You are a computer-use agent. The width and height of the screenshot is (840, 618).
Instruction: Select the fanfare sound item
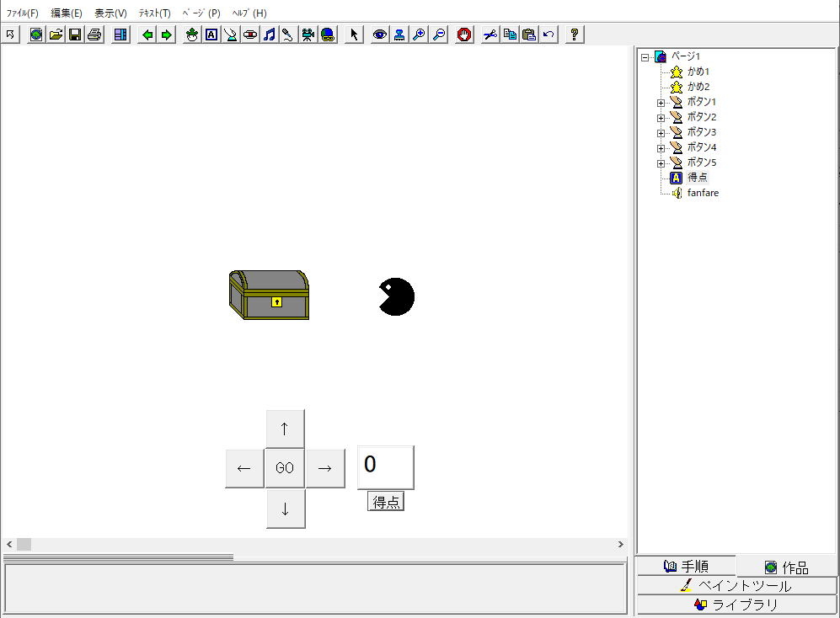(703, 193)
